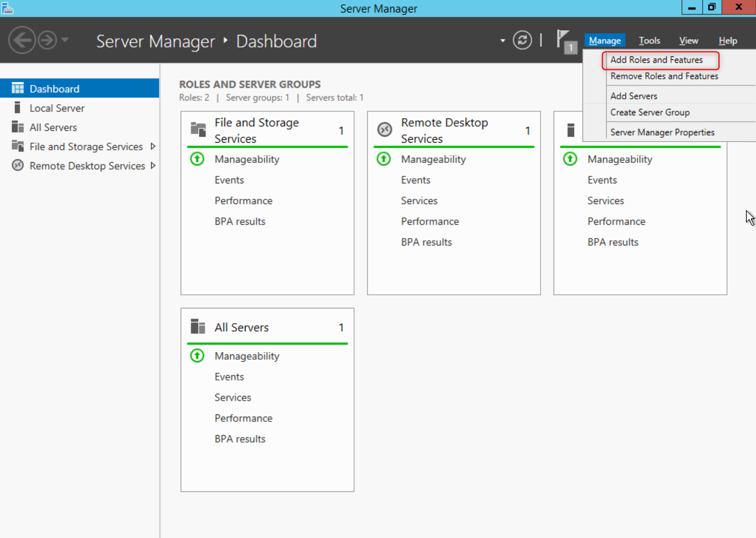Open Performance in the All Servers tile
The image size is (756, 538).
243,418
